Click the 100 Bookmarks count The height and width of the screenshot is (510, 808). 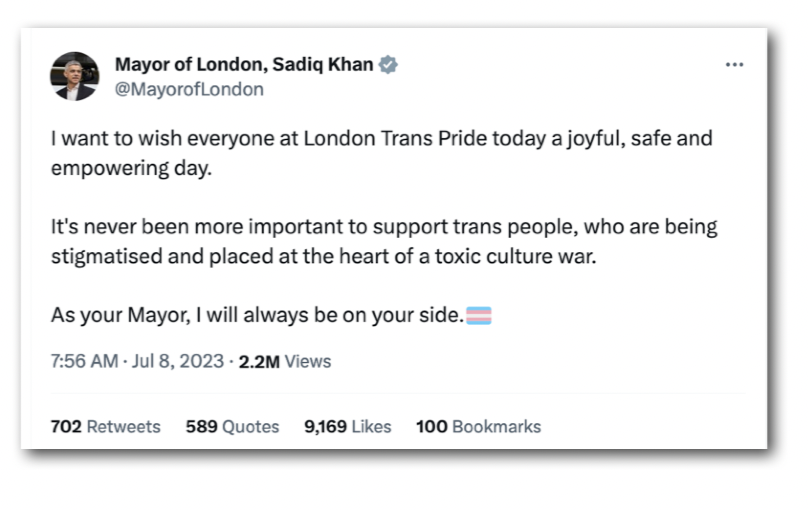478,426
